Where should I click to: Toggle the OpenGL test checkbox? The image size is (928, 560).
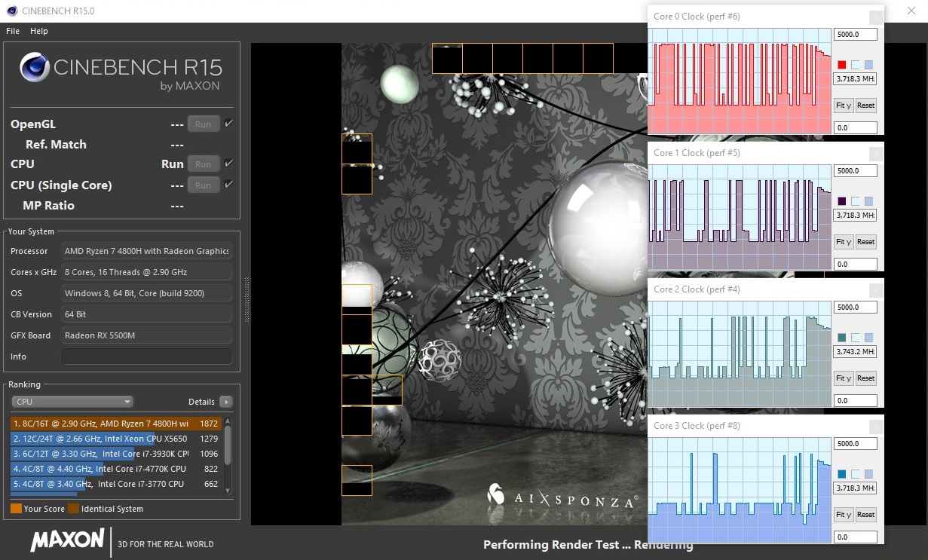(x=228, y=124)
